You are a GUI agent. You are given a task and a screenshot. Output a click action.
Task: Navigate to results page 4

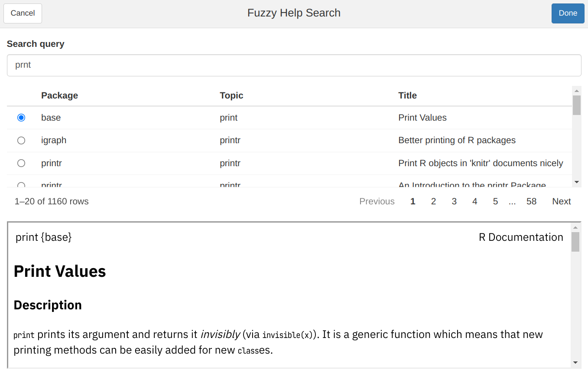tap(475, 201)
